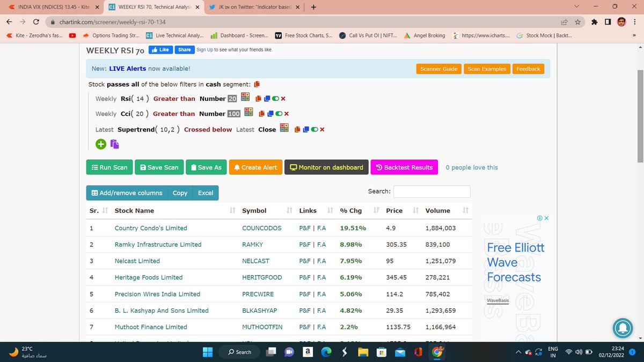Open the F.A link for Heritage Foods

click(321, 278)
